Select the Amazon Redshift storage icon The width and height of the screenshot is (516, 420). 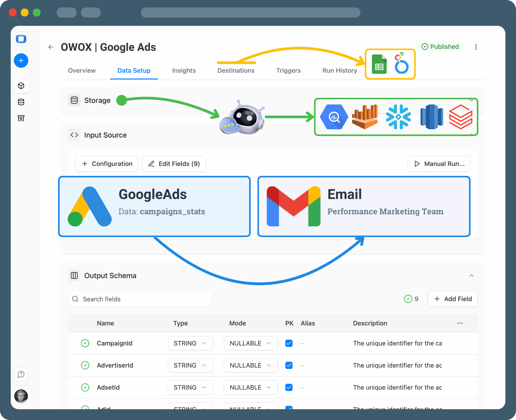(x=431, y=117)
